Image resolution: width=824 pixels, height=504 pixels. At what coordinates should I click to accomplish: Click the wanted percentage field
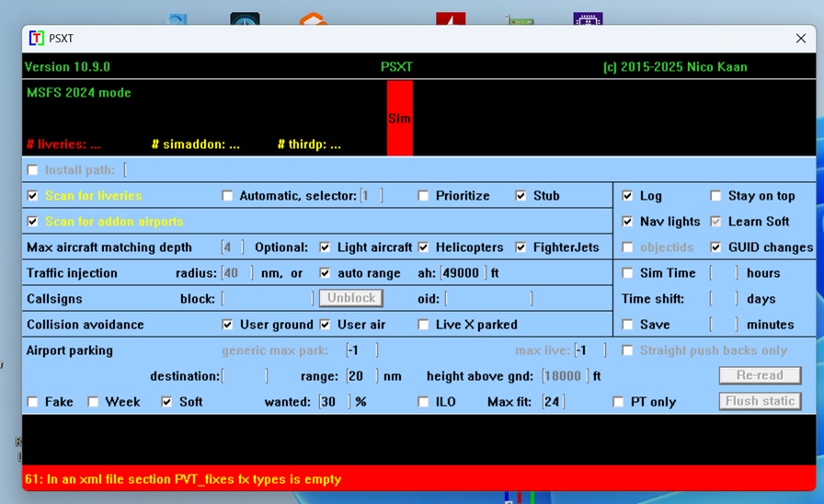pyautogui.click(x=335, y=402)
